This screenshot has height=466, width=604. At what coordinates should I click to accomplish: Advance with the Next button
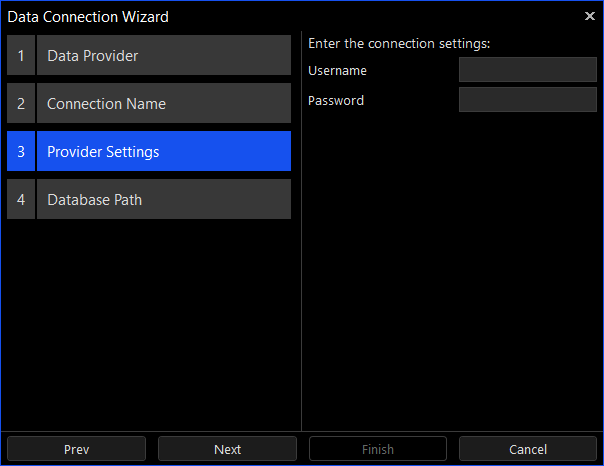click(227, 449)
